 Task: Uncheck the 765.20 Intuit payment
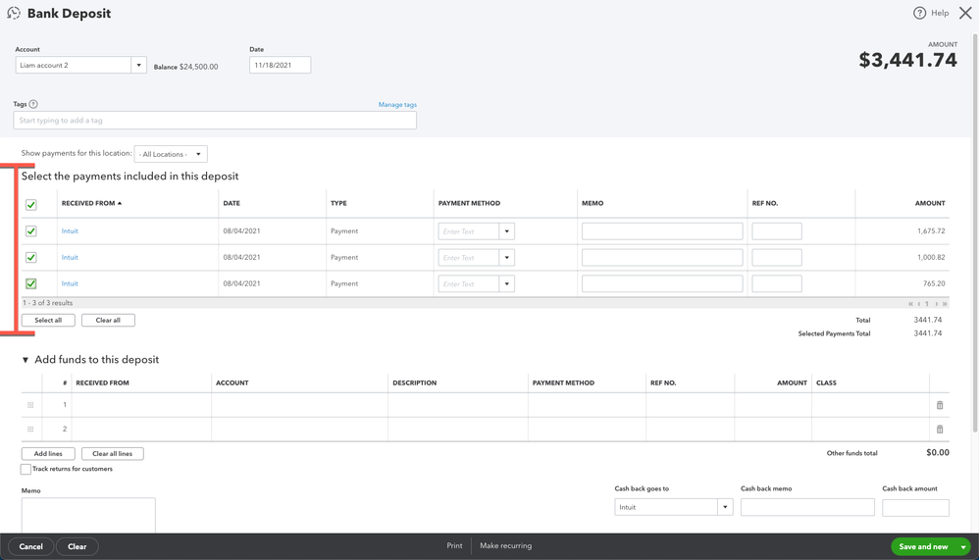pyautogui.click(x=31, y=283)
